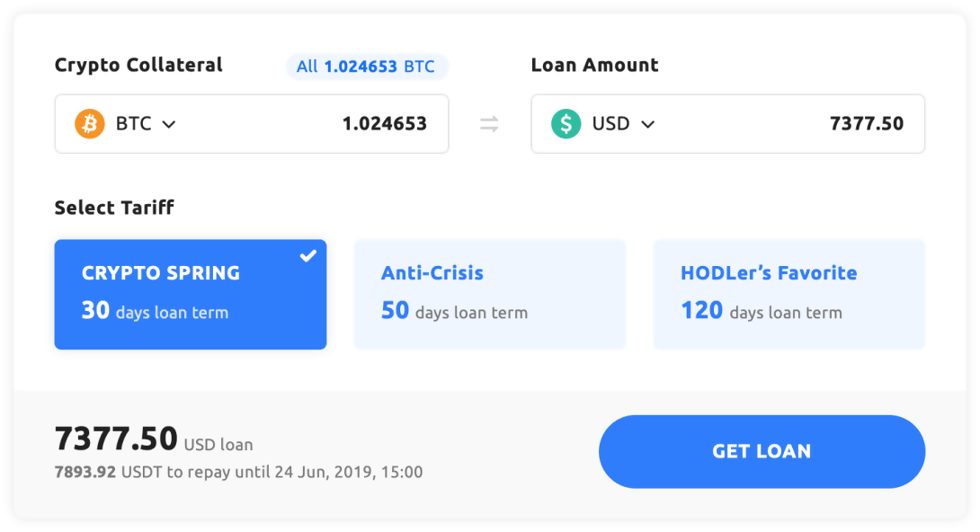Click the 7377.50 USD loan summary
Viewport: 980px width, 532px height.
point(154,440)
